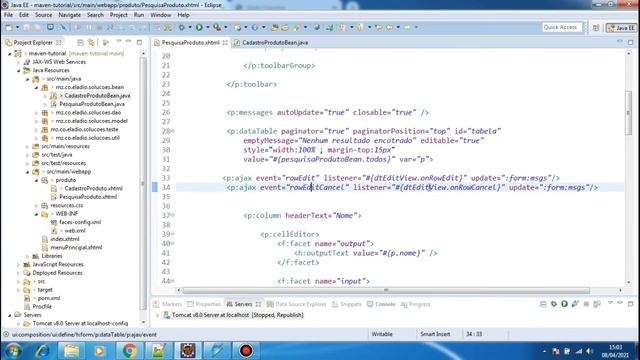Collapse code fold marker at line 28
Screen dimensions: 640x360
pyautogui.click(x=173, y=131)
